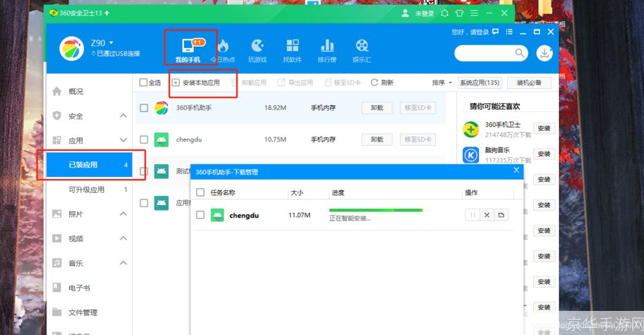The image size is (644, 335).
Task: Click the 360安全卫士13 title logo
Action: tap(54, 13)
